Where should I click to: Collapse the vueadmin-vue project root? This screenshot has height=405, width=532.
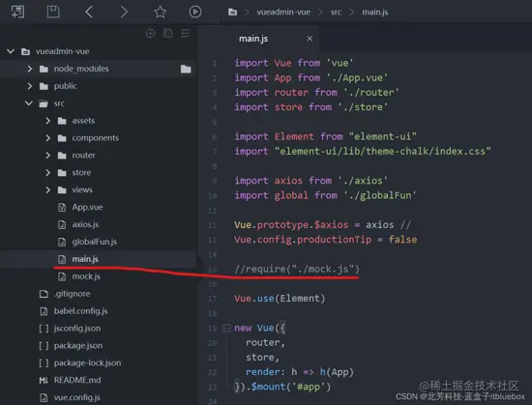(x=11, y=51)
